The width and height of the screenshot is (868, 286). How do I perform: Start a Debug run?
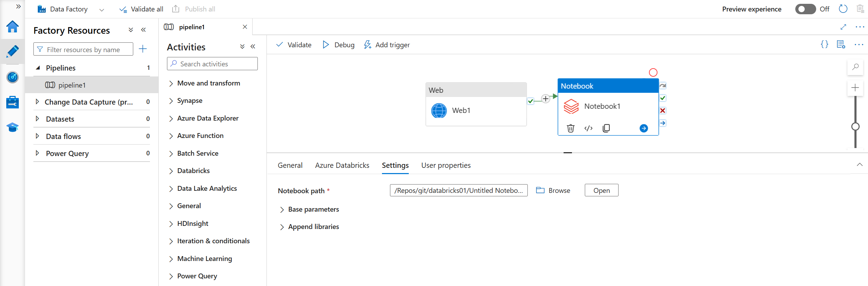tap(339, 45)
